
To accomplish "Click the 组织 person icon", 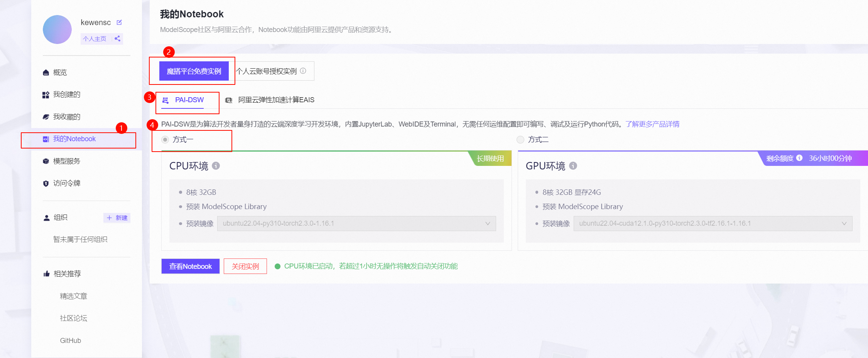I will (x=47, y=218).
